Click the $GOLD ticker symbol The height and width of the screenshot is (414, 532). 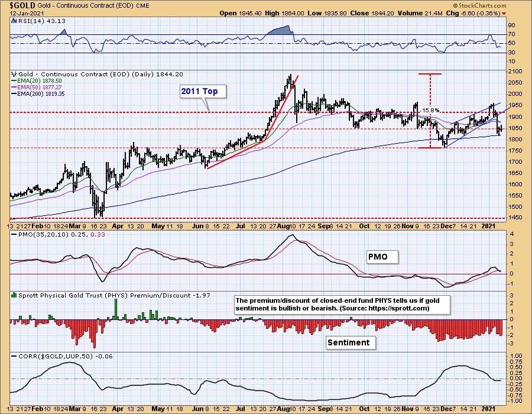tap(22, 5)
